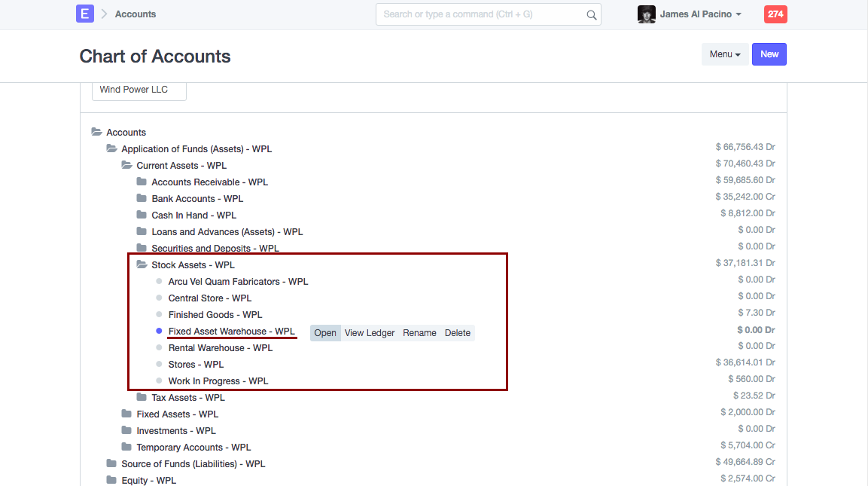Click the Cash In Hand folder icon
Image resolution: width=868 pixels, height=486 pixels.
click(142, 215)
